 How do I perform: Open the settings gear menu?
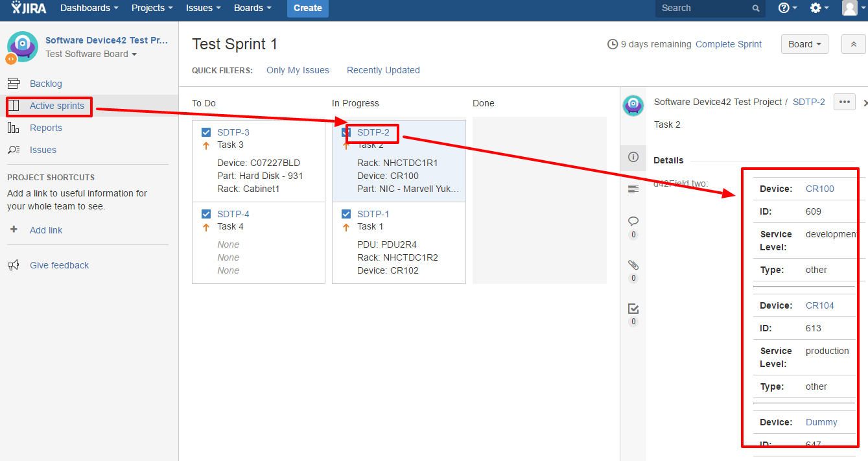pyautogui.click(x=819, y=8)
